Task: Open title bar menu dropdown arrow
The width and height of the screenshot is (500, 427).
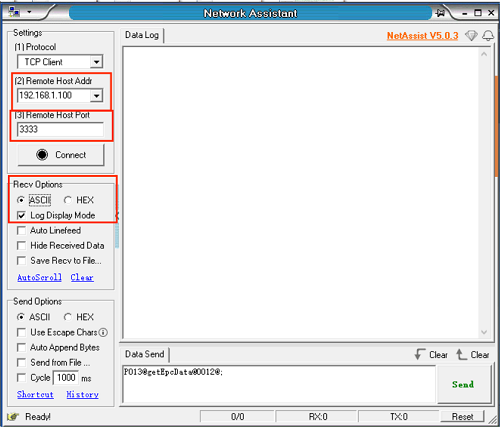Action: click(29, 12)
